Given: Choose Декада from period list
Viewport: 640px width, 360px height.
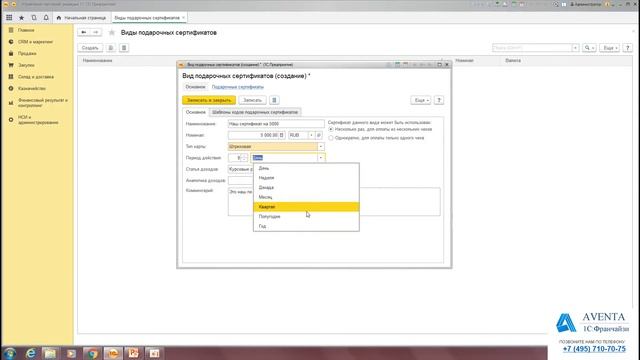Looking at the screenshot, I should 306,188.
